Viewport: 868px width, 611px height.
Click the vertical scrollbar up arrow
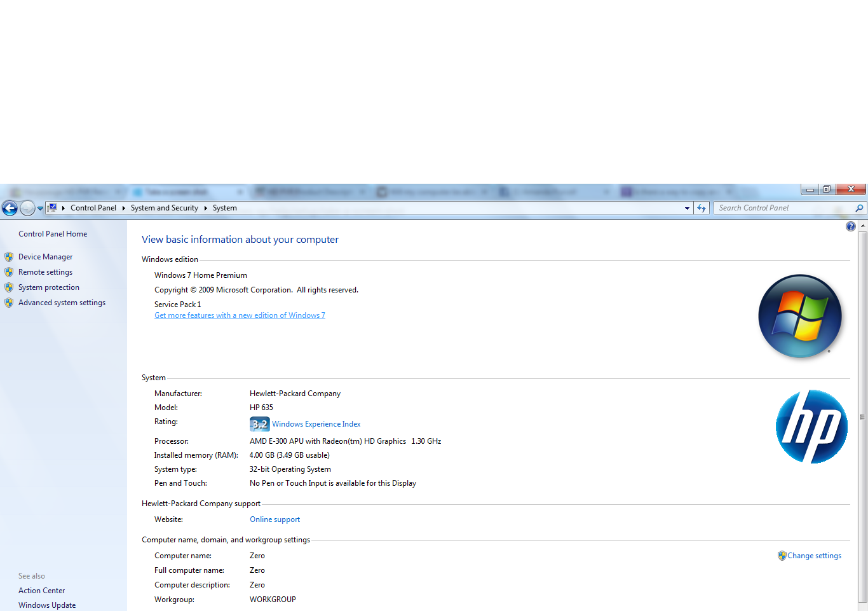coord(863,226)
